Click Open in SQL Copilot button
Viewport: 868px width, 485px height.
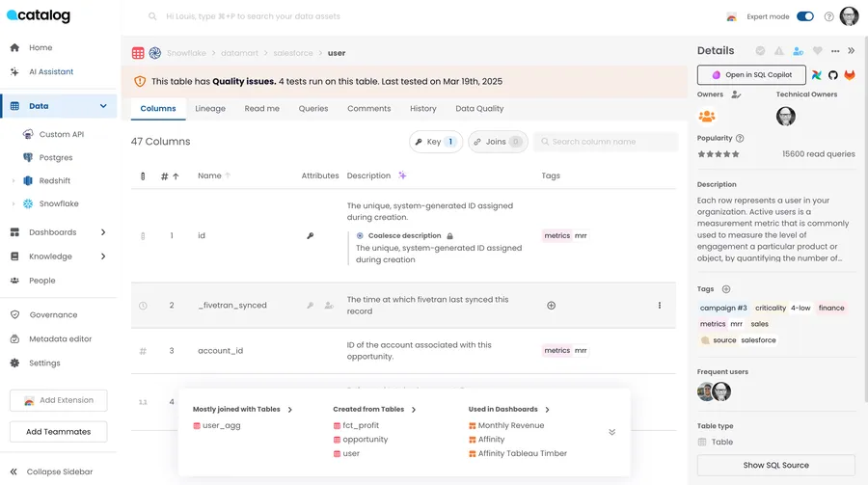tap(751, 75)
